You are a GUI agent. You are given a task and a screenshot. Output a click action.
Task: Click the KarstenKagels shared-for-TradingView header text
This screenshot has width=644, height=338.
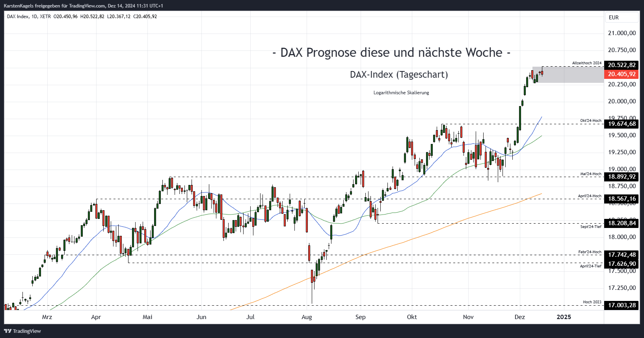point(83,6)
